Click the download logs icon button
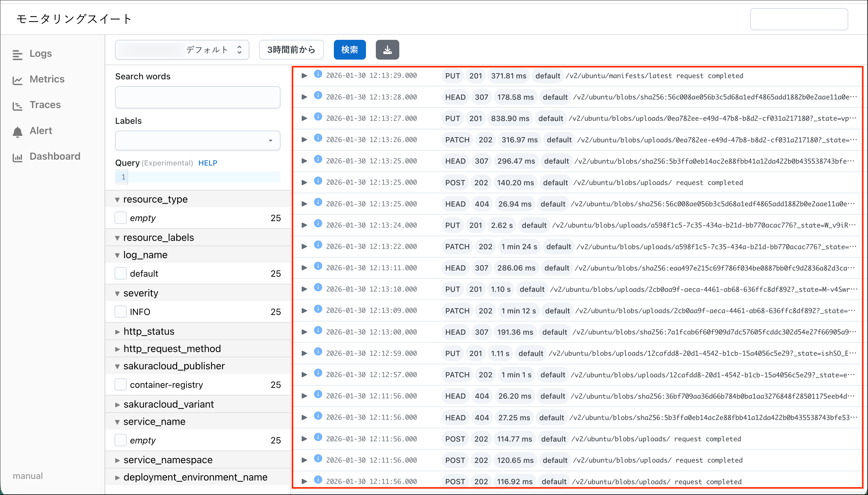Viewport: 868px width, 495px height. 387,50
